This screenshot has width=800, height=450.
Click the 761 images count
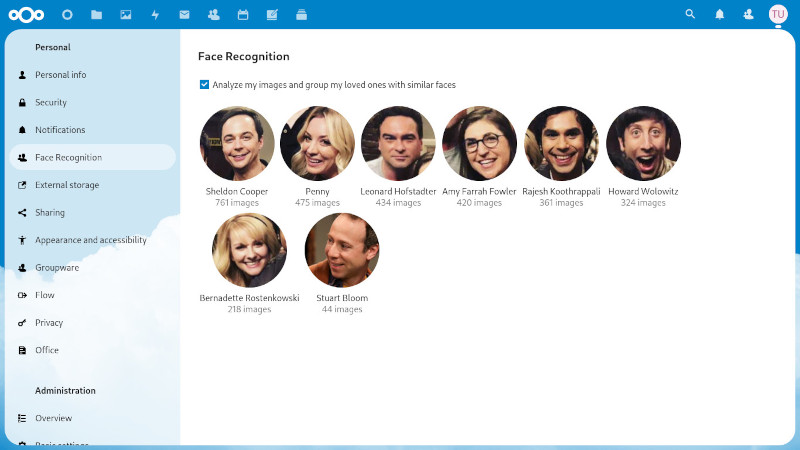click(x=237, y=203)
